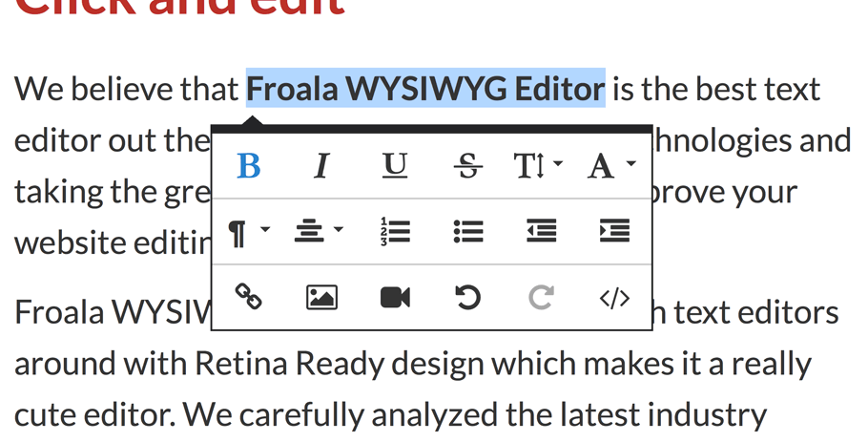
Task: Undo the last change
Action: coord(467,298)
